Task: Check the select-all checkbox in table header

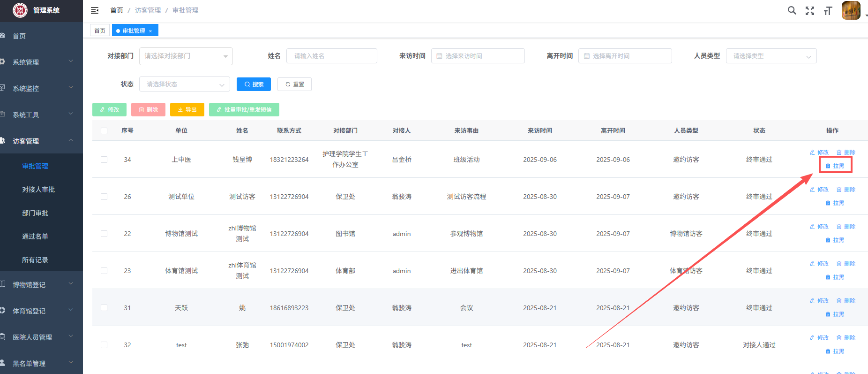Action: click(104, 131)
